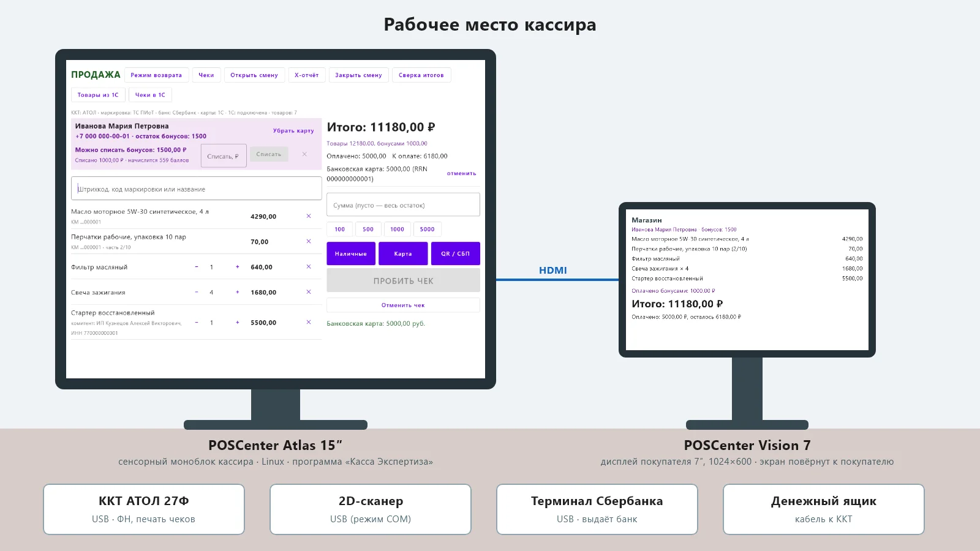
Task: Select the 1000 quick amount
Action: pyautogui.click(x=398, y=229)
